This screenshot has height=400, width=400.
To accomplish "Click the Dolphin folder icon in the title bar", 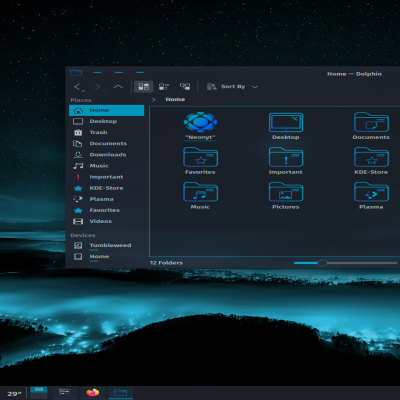I will point(76,72).
